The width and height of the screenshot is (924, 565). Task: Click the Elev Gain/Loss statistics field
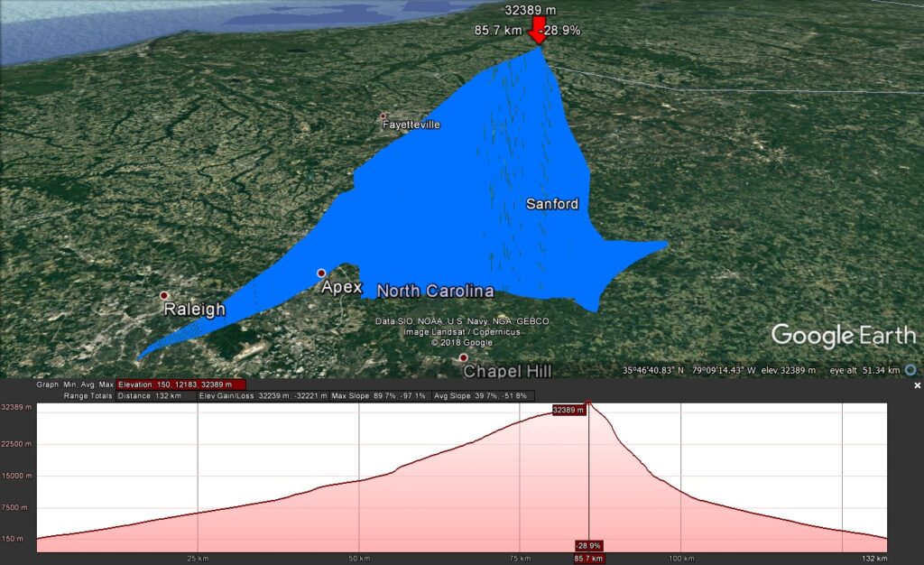coord(263,395)
